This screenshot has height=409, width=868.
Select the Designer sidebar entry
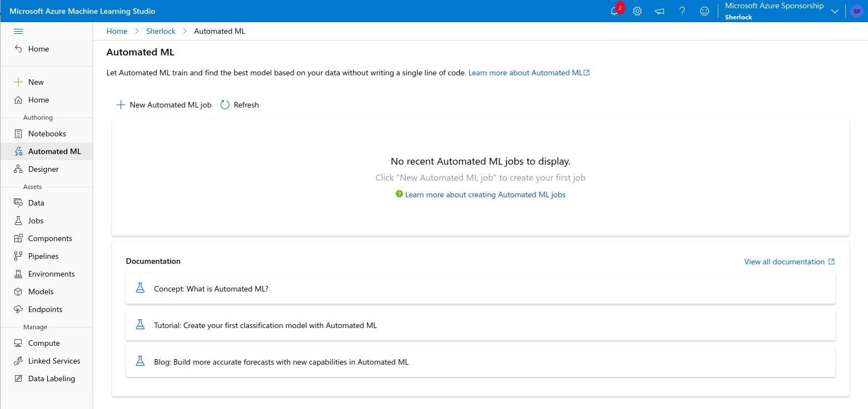point(47,169)
